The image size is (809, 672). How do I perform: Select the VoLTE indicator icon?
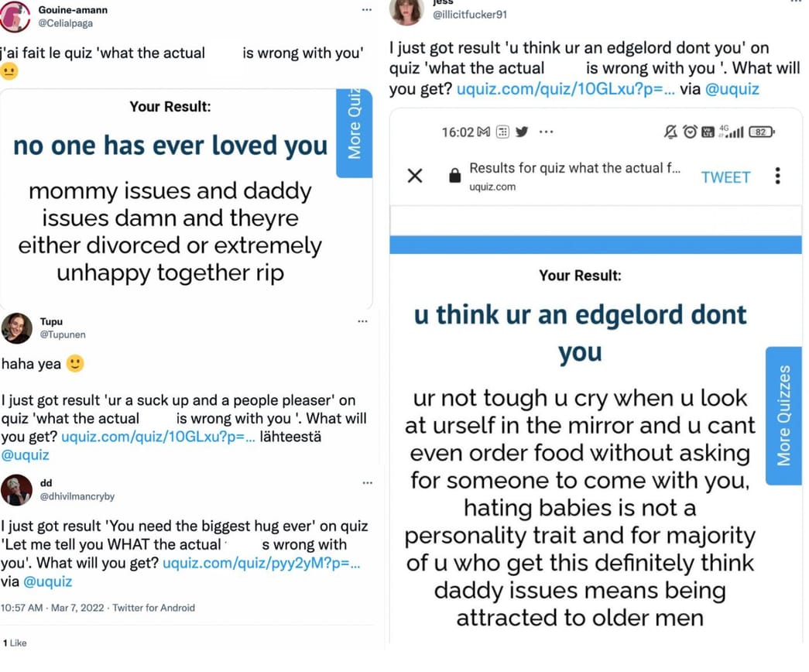(709, 132)
